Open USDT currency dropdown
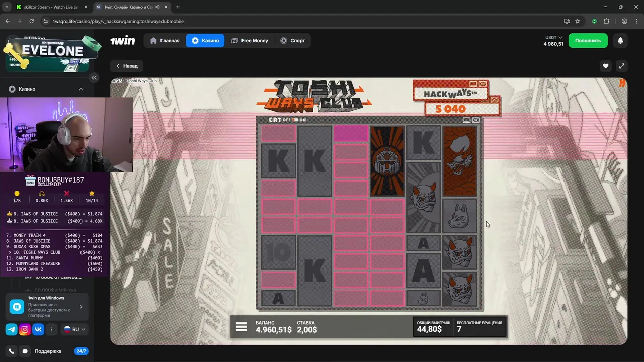The height and width of the screenshot is (362, 644). pyautogui.click(x=553, y=38)
